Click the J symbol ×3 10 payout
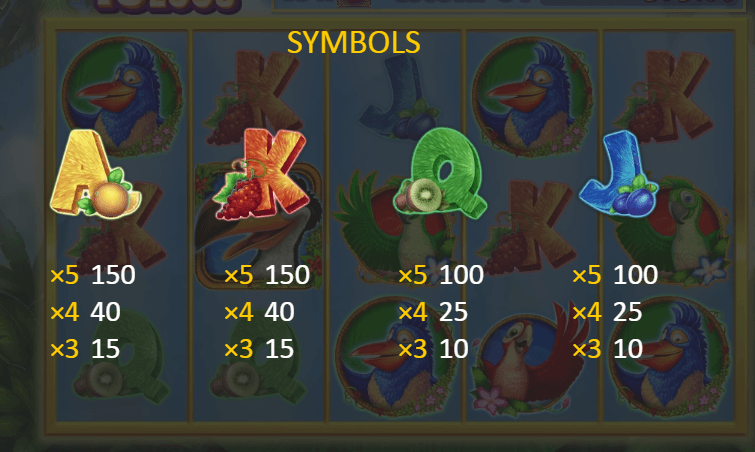Viewport: 755px width, 452px height. pos(608,349)
